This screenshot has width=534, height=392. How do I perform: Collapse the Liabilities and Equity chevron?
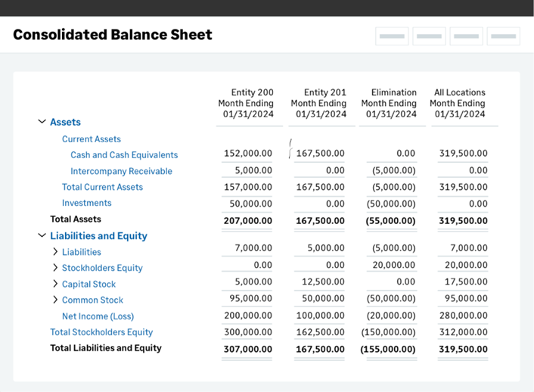point(42,236)
